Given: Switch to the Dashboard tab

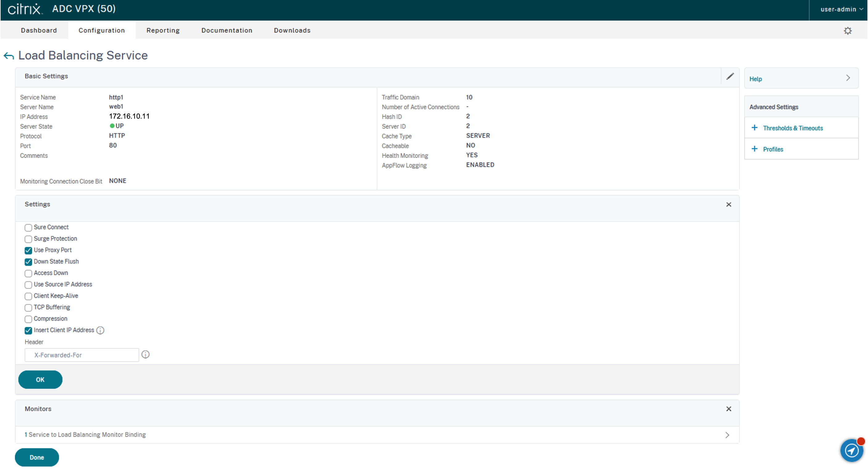Looking at the screenshot, I should tap(39, 30).
